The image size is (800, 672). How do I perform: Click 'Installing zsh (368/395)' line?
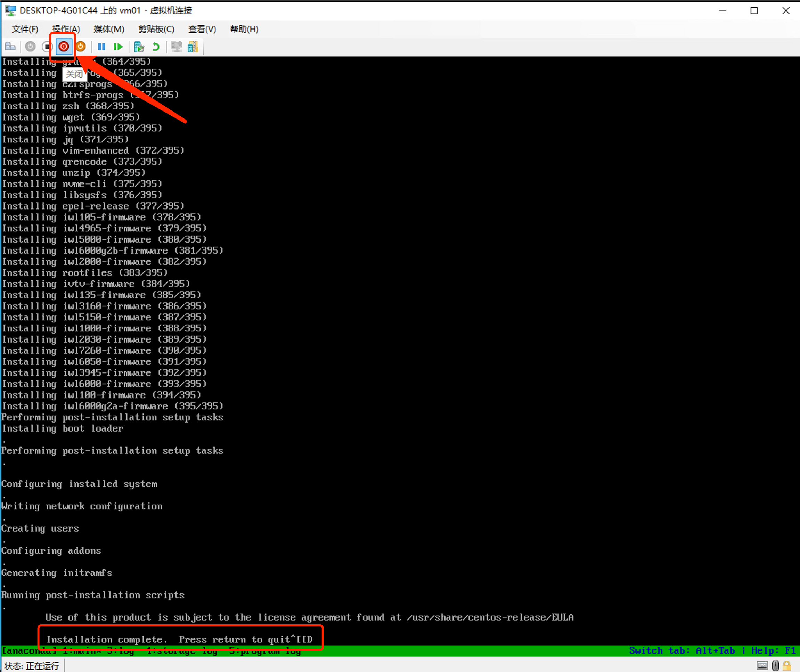coord(68,106)
